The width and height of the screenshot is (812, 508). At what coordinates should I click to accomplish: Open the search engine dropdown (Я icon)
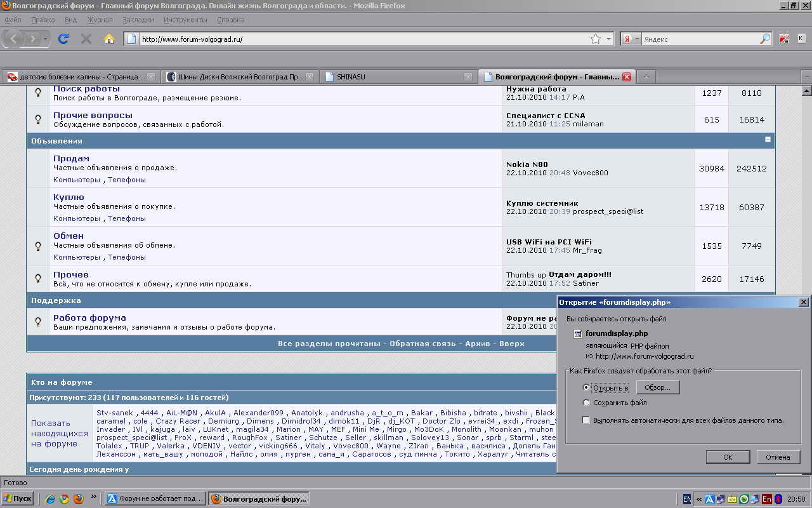631,39
